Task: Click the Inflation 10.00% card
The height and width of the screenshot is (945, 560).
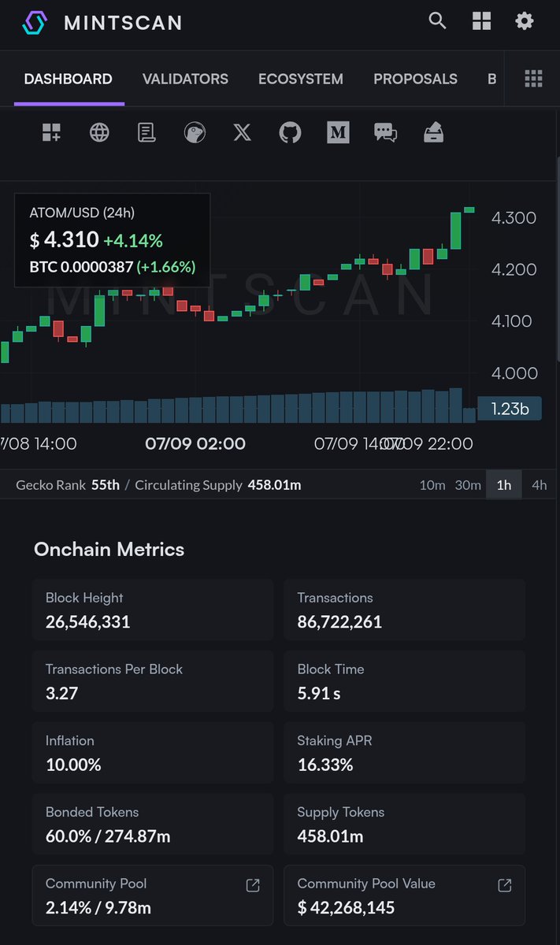Action: 153,752
